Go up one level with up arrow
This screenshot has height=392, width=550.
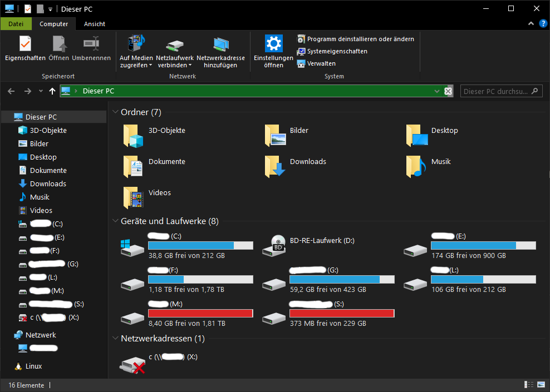(x=52, y=91)
